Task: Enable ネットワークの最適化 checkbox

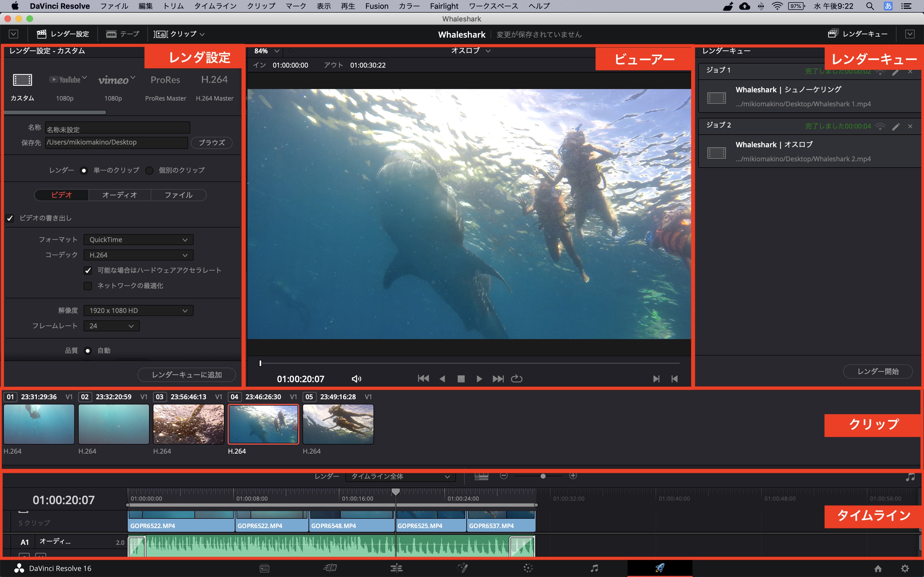Action: click(88, 286)
